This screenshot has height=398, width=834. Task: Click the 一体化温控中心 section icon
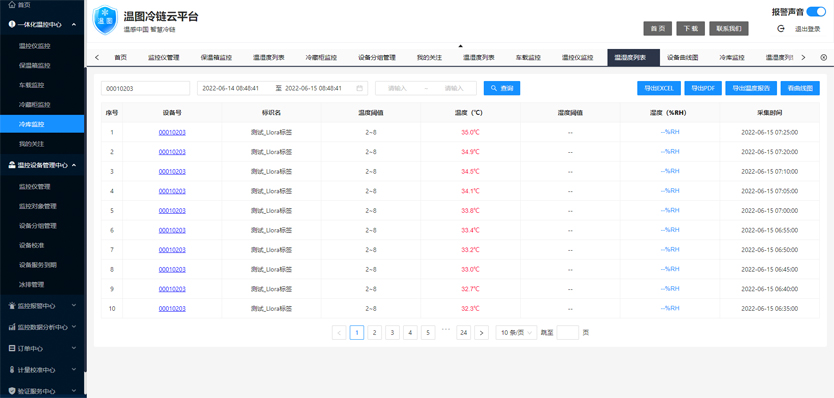point(12,24)
